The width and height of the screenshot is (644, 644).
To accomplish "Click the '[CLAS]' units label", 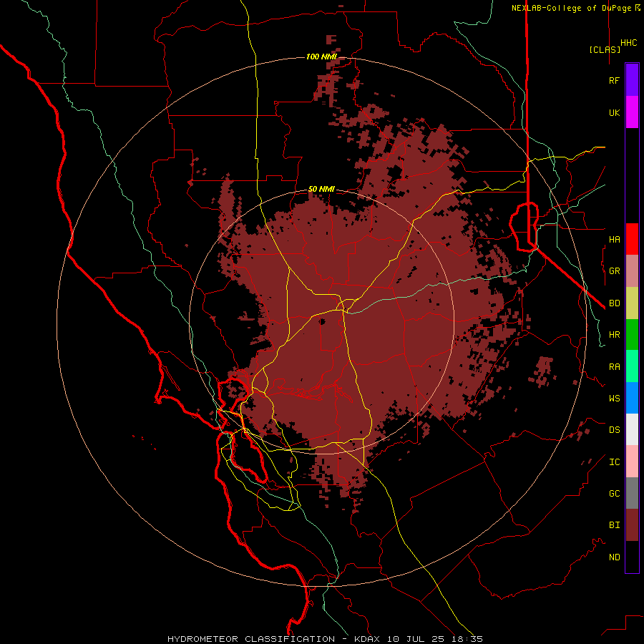I will 605,49.
